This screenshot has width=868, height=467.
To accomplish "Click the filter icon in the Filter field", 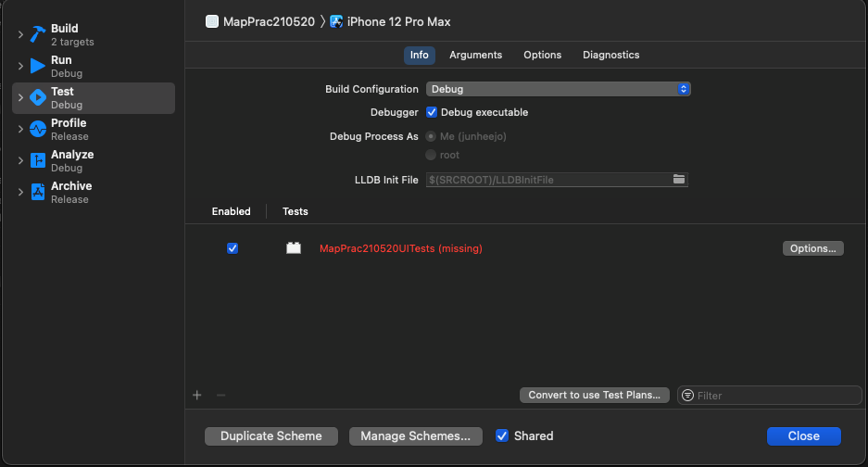I will 687,395.
